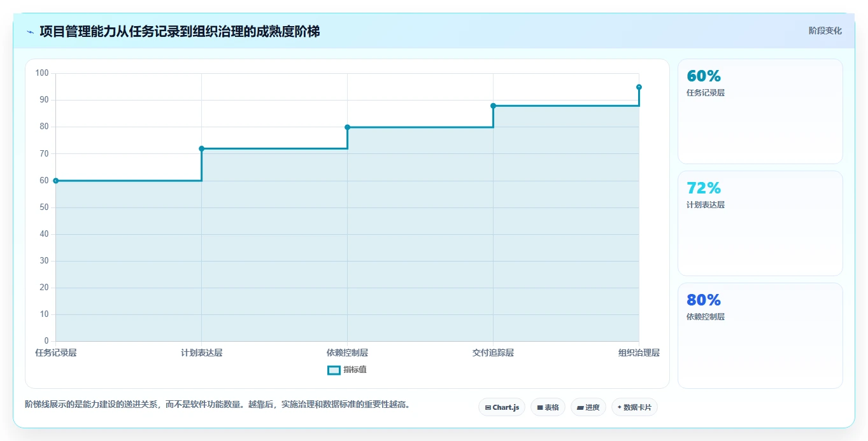Click the 72% value card
The image size is (868, 441).
[760, 223]
